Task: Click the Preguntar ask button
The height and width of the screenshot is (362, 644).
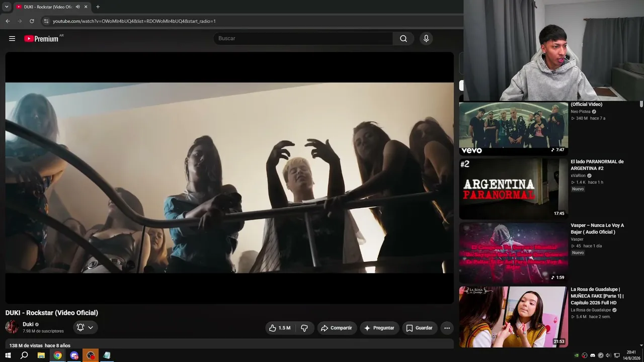Action: 379,328
